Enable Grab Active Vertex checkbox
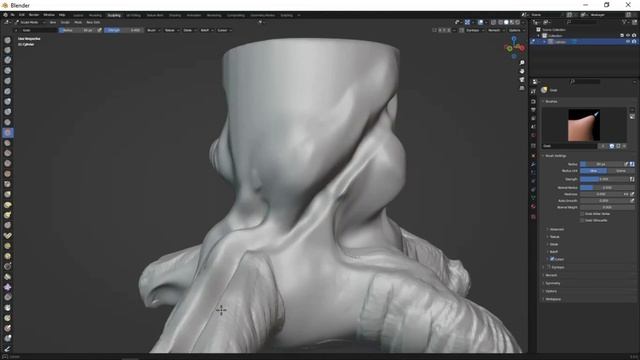640x360 pixels. coord(582,214)
